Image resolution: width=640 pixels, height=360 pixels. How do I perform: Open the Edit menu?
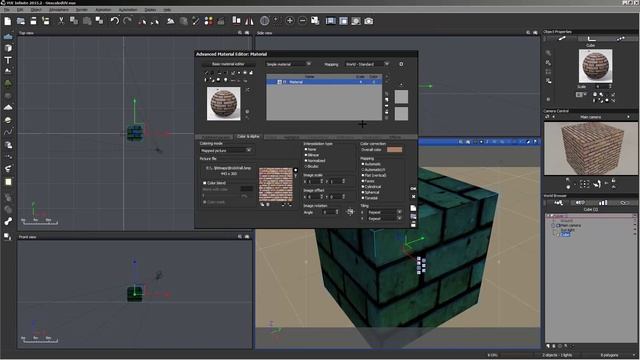point(20,9)
